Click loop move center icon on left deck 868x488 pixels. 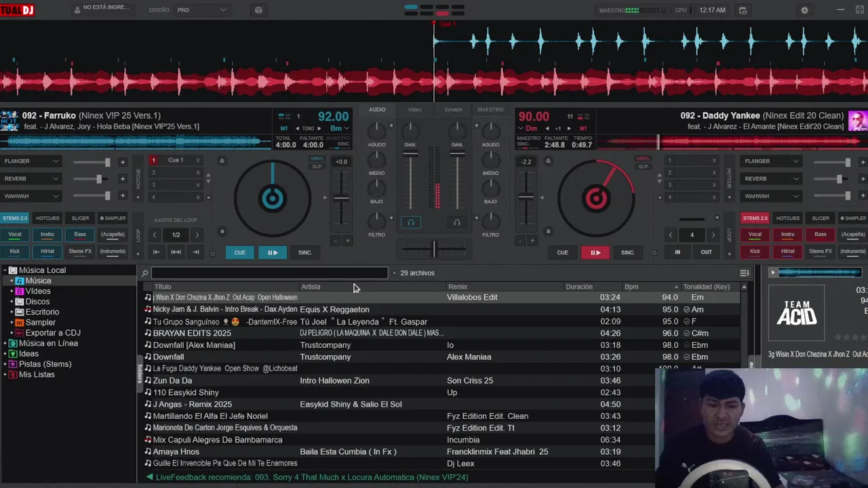click(x=176, y=252)
